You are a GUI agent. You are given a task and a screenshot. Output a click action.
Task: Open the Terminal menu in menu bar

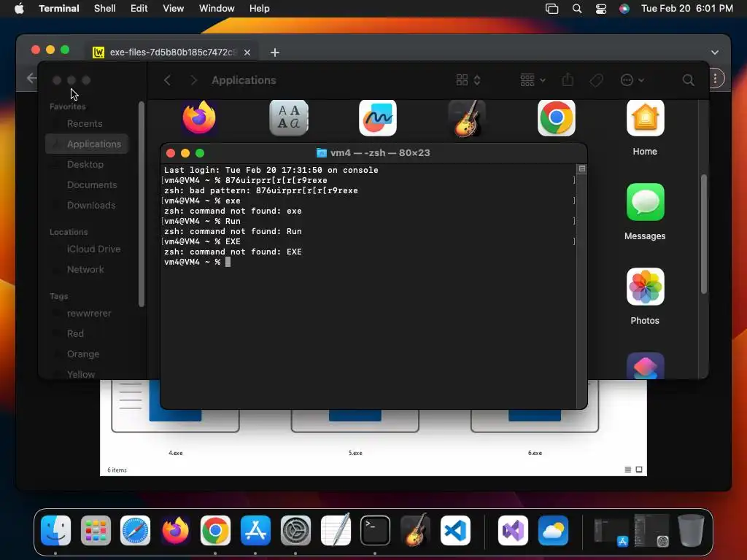pyautogui.click(x=58, y=9)
